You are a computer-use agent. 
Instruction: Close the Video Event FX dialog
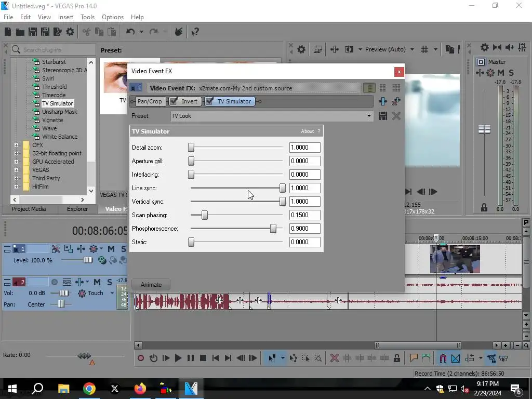click(x=399, y=72)
